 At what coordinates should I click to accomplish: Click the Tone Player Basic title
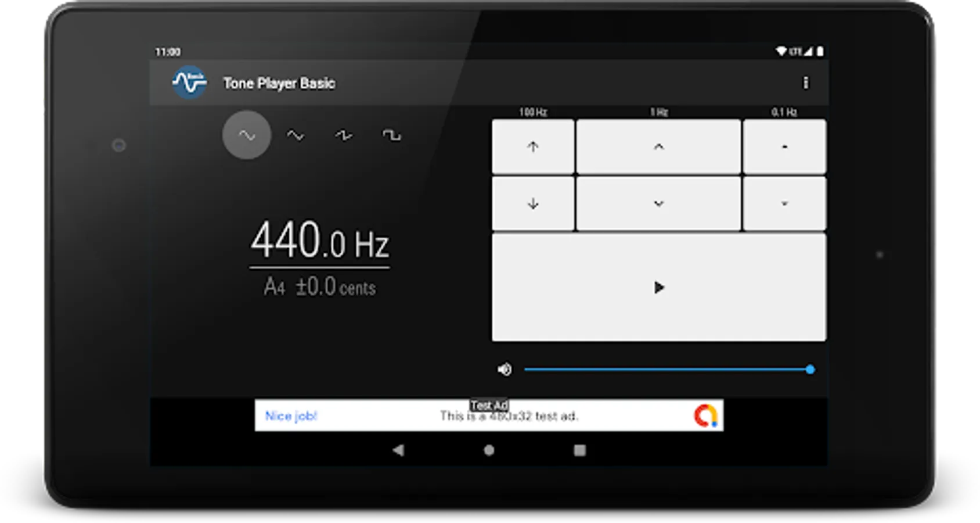[279, 83]
